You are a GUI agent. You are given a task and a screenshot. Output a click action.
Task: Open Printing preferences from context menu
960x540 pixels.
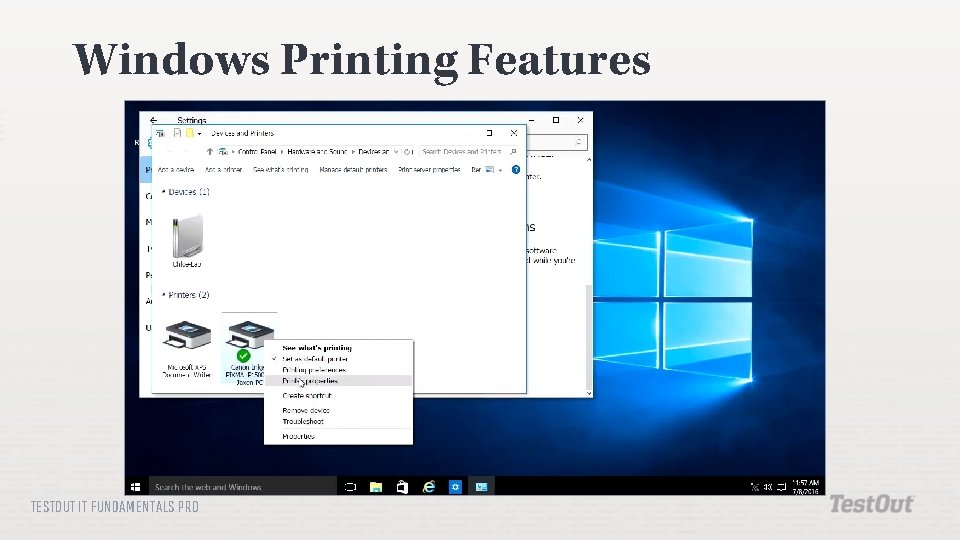(339, 370)
